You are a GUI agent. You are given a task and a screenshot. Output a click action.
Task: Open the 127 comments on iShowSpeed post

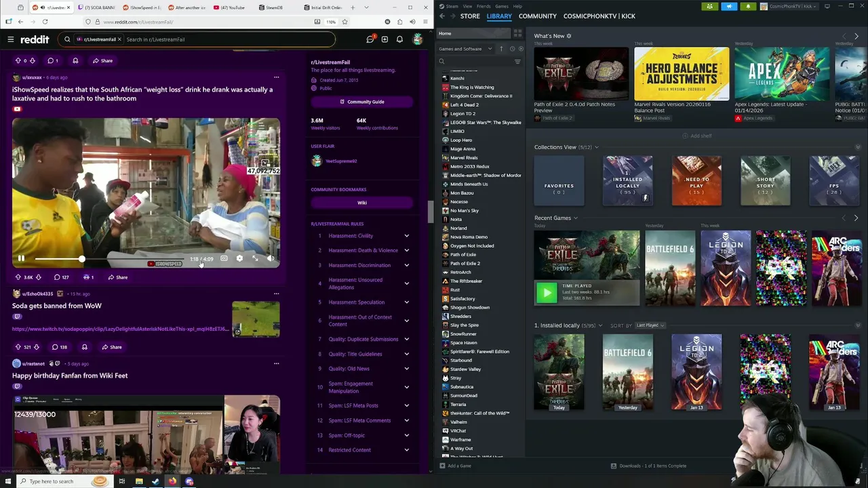[x=61, y=277]
